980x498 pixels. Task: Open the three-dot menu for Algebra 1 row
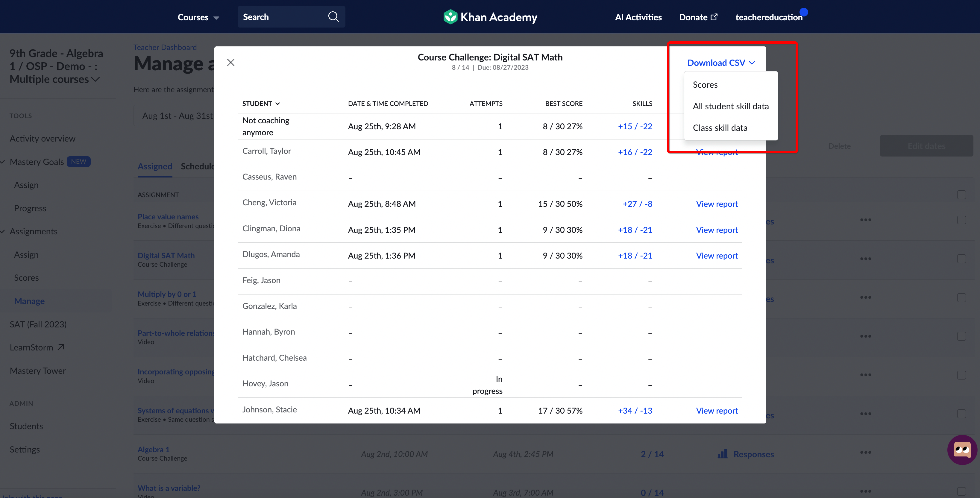(x=865, y=452)
